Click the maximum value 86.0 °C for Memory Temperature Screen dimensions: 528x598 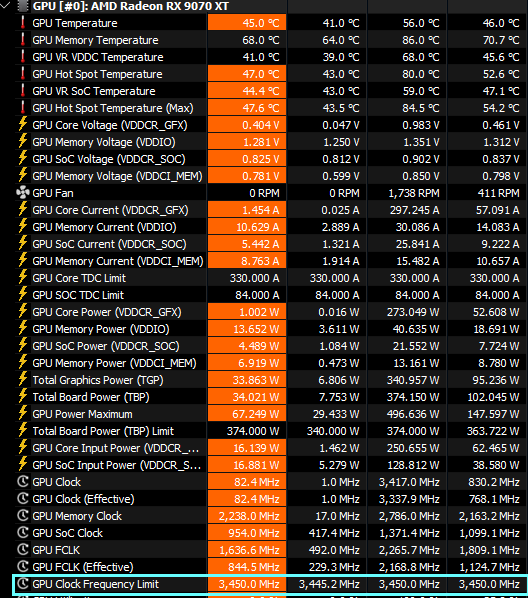tap(421, 40)
